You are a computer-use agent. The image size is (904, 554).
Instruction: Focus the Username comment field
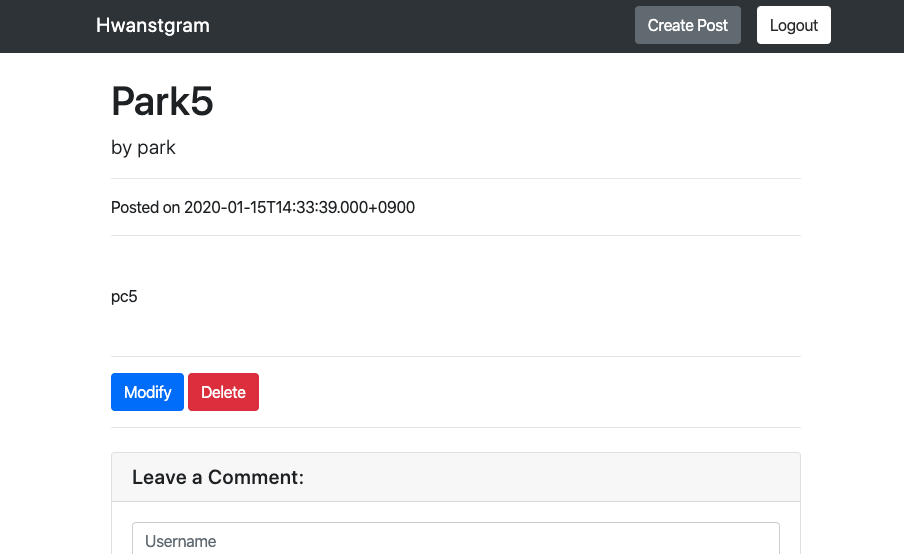coord(455,539)
